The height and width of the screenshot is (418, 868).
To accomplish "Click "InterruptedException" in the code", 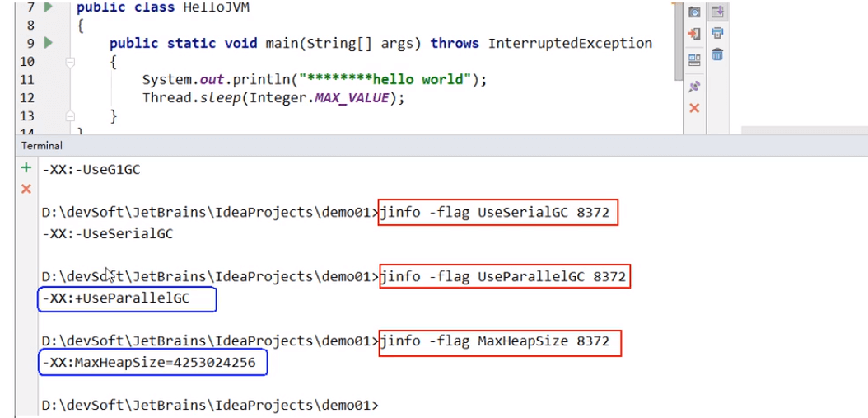I will pyautogui.click(x=570, y=43).
